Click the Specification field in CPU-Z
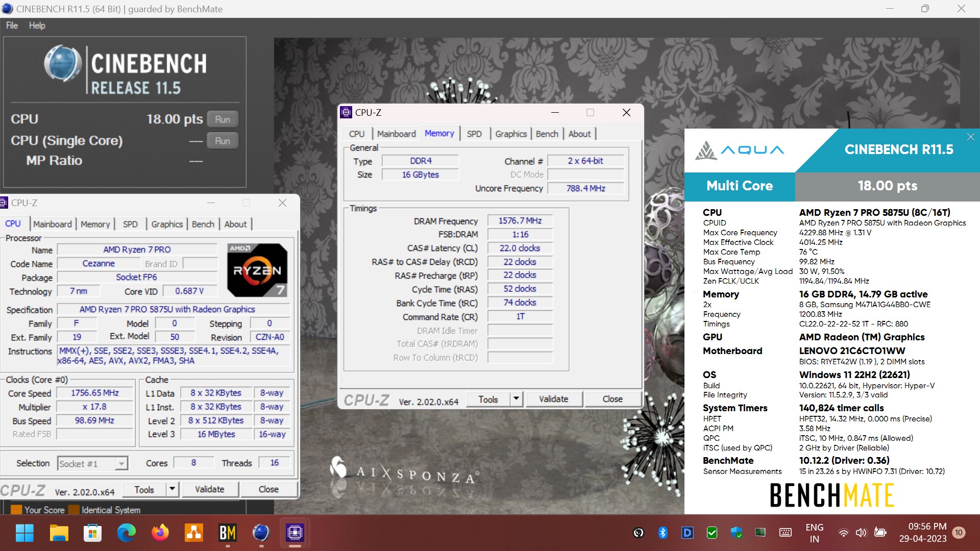 coord(174,309)
